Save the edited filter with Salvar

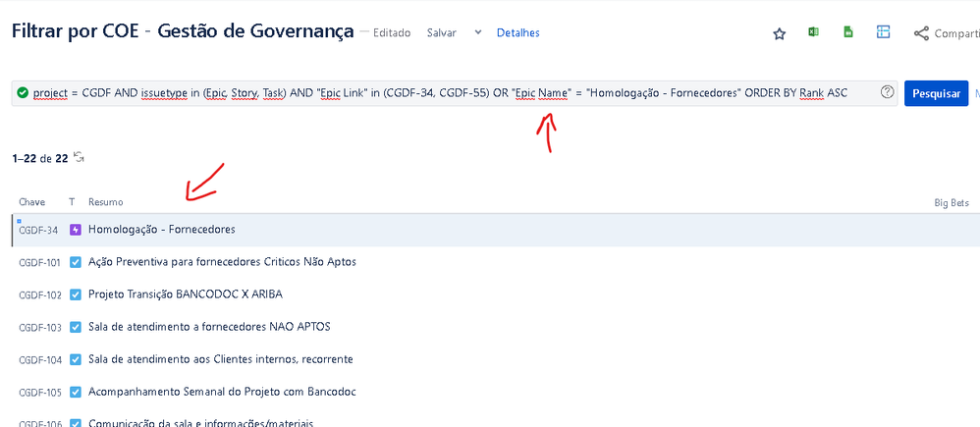tap(441, 33)
